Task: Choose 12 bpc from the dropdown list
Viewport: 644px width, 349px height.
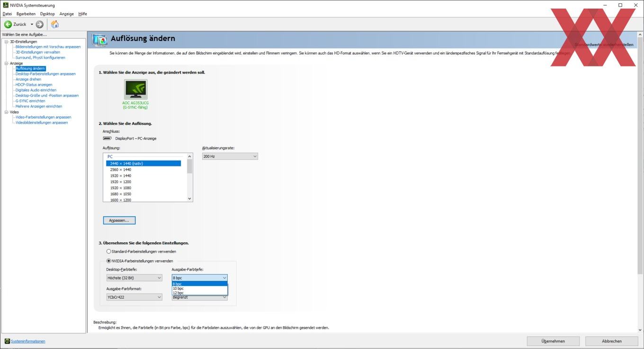Action: coord(200,293)
